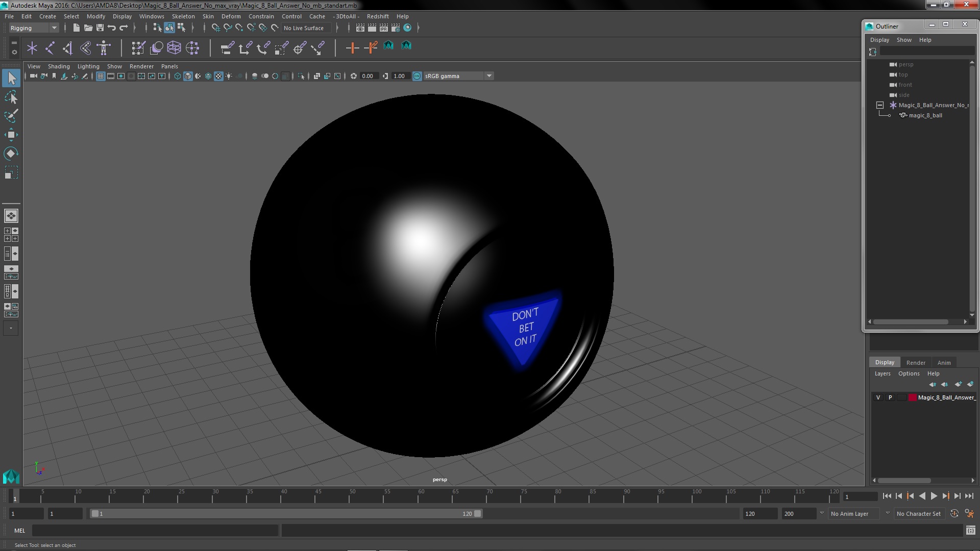980x551 pixels.
Task: Open Render Settings clapperboard gear icon
Action: (x=396, y=28)
